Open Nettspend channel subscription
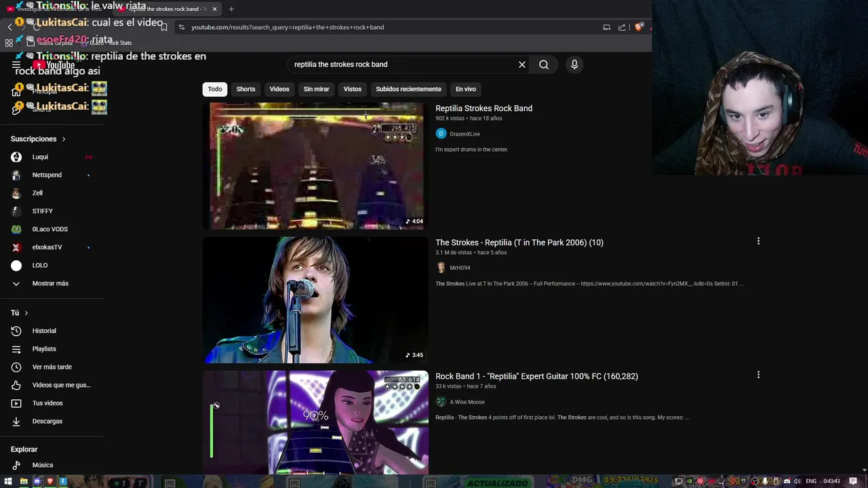The width and height of the screenshot is (868, 488). (x=52, y=175)
